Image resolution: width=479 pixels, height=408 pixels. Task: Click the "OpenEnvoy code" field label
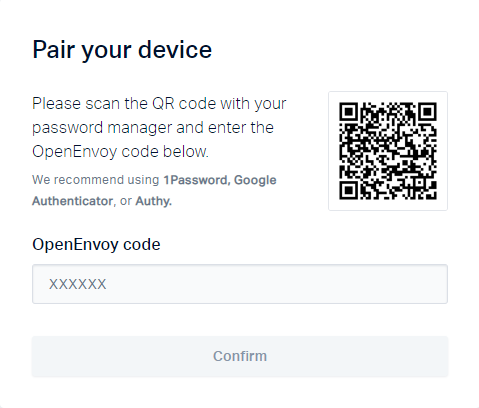96,244
